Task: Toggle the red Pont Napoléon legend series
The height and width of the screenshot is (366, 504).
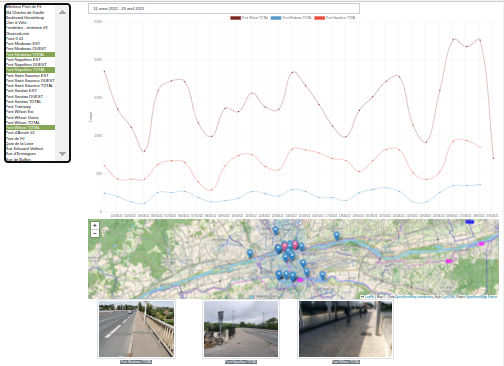Action: click(335, 18)
